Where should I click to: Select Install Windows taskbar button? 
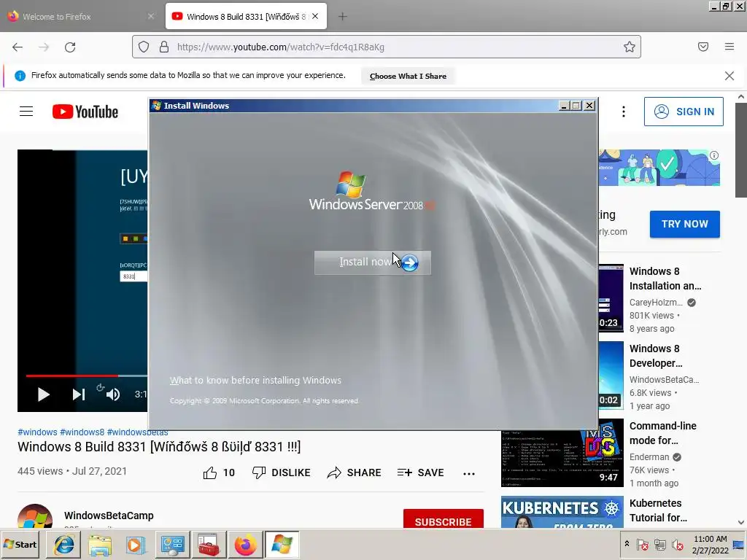[x=282, y=544]
